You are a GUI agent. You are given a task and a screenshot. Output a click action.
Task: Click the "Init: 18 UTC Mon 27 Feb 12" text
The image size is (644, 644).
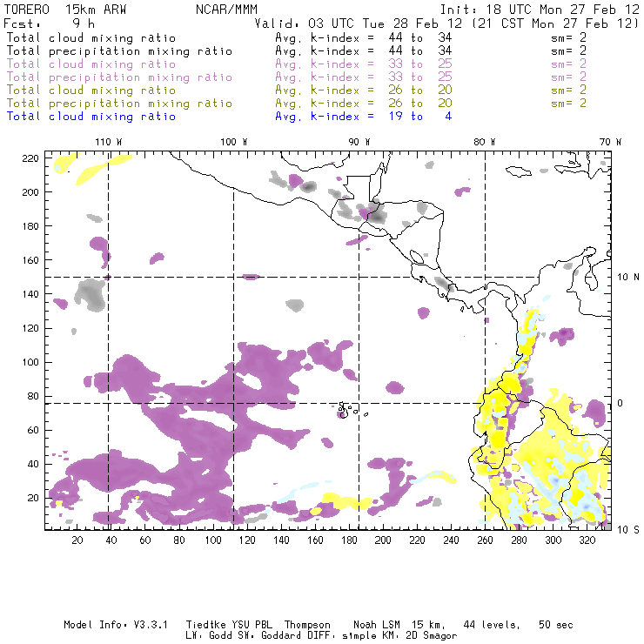click(540, 10)
